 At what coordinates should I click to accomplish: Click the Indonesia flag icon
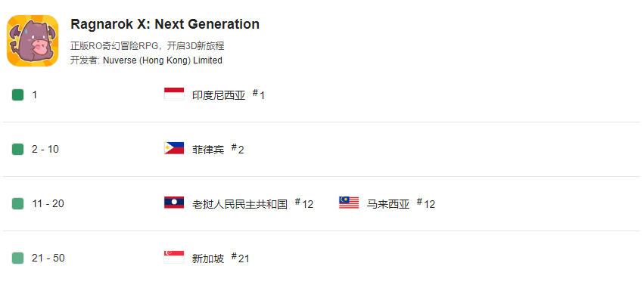pyautogui.click(x=174, y=94)
